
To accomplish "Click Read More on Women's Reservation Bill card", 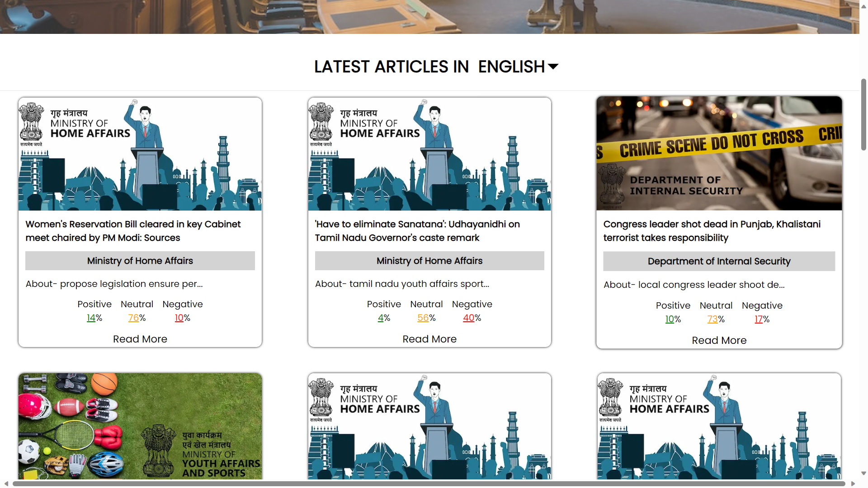I will (140, 339).
